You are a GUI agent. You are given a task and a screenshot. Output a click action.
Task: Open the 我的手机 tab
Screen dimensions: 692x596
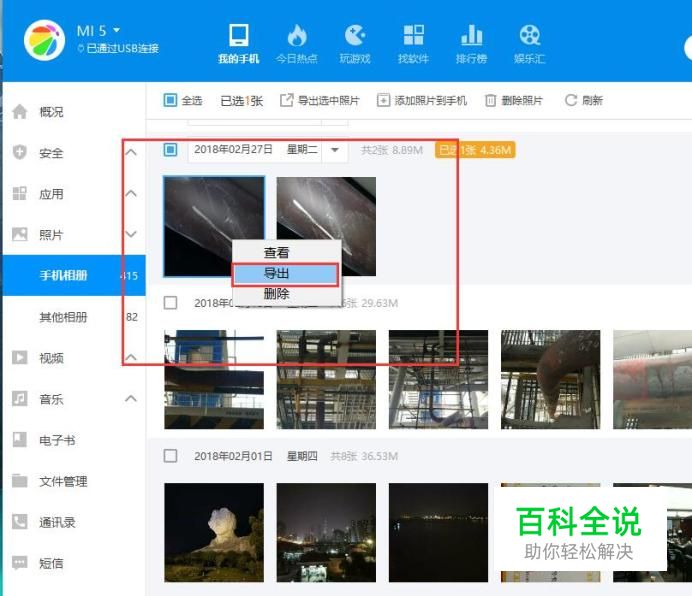[x=238, y=44]
